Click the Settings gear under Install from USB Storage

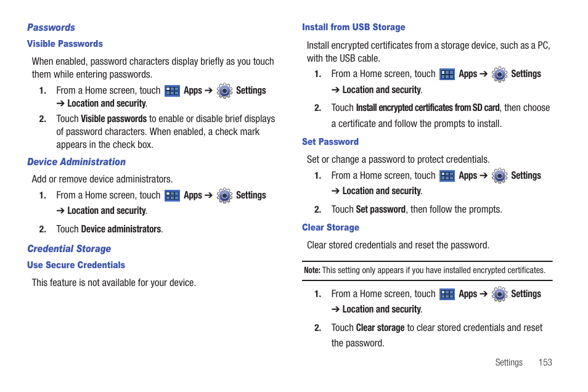(499, 75)
